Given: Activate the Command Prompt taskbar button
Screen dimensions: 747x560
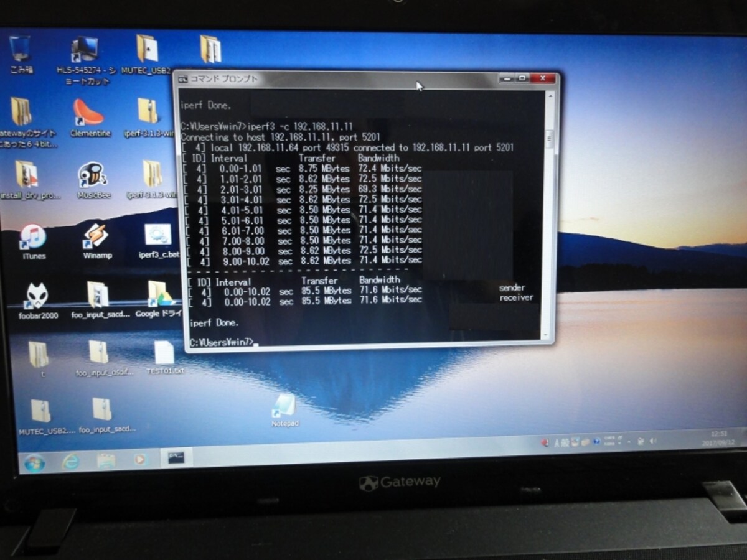Looking at the screenshot, I should (176, 459).
